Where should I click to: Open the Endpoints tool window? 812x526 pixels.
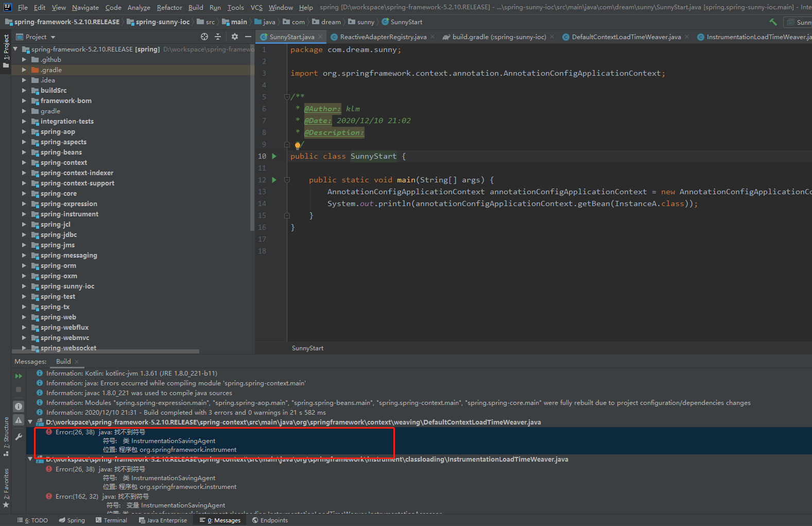click(x=270, y=520)
